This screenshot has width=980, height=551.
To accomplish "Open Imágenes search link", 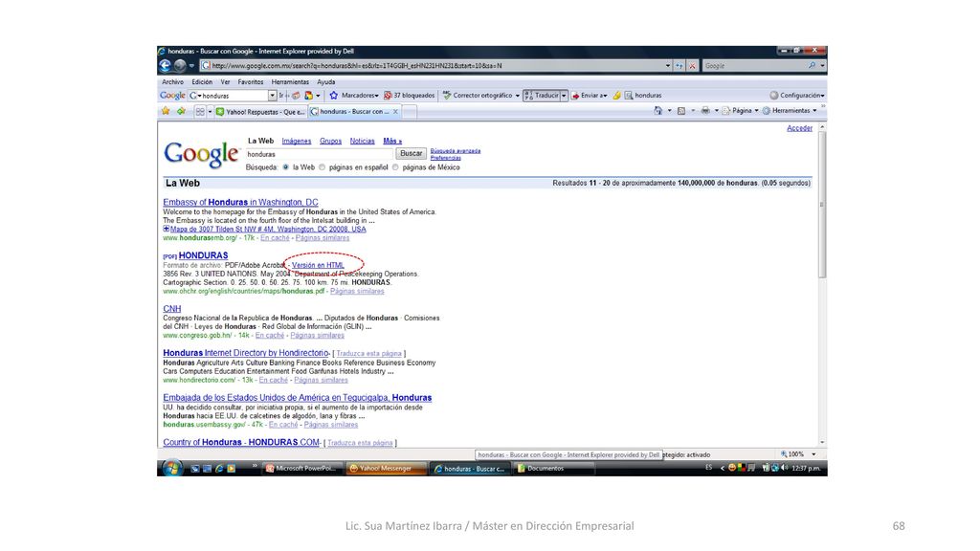I will (297, 142).
